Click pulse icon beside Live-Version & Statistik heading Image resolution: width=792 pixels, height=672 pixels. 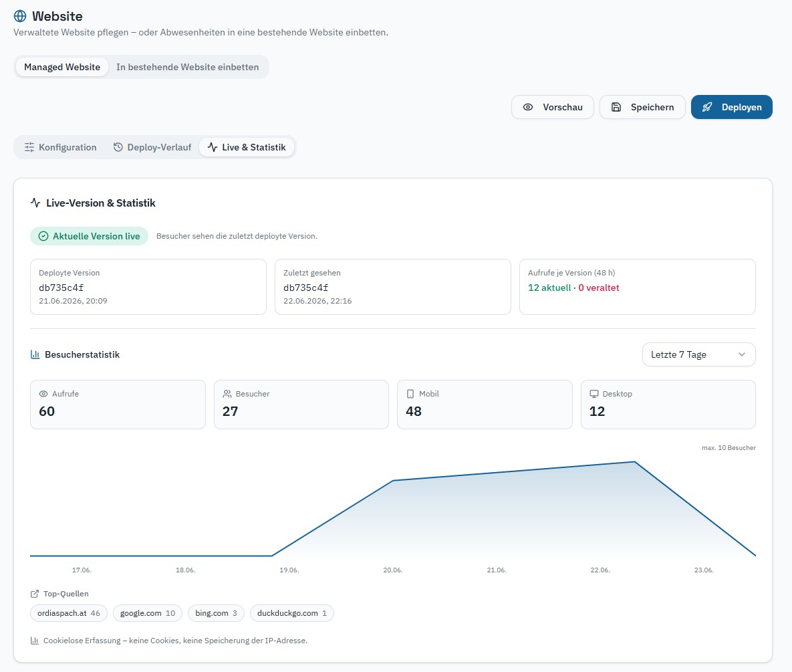point(35,203)
